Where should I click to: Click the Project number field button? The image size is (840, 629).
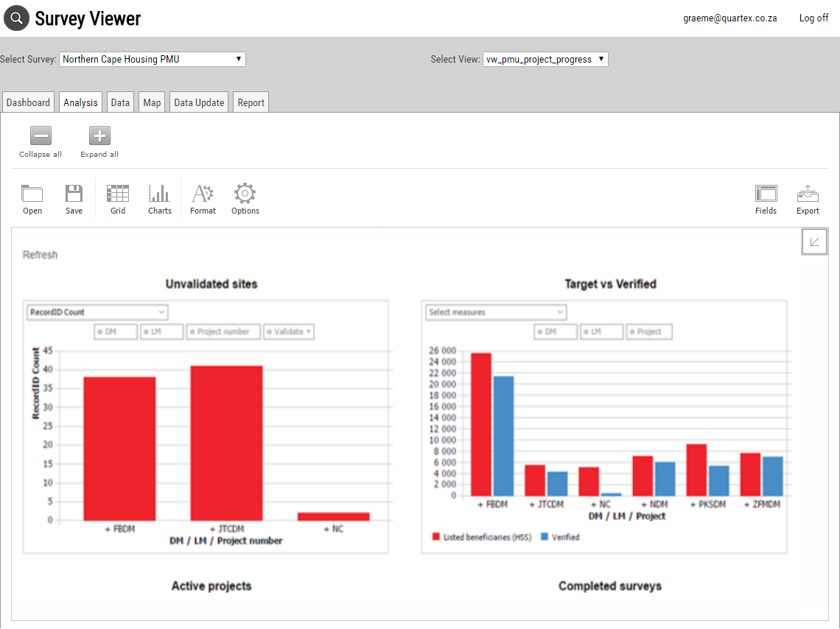223,332
